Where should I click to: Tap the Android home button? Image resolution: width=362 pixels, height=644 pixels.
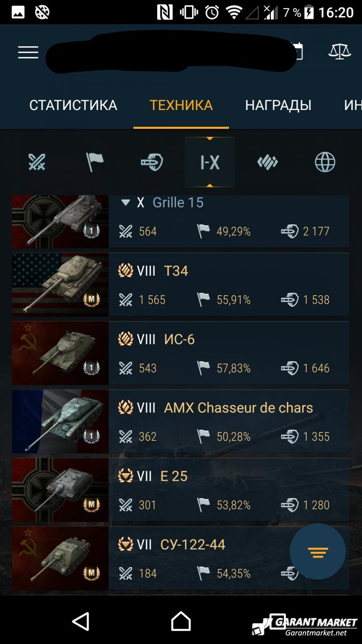181,621
